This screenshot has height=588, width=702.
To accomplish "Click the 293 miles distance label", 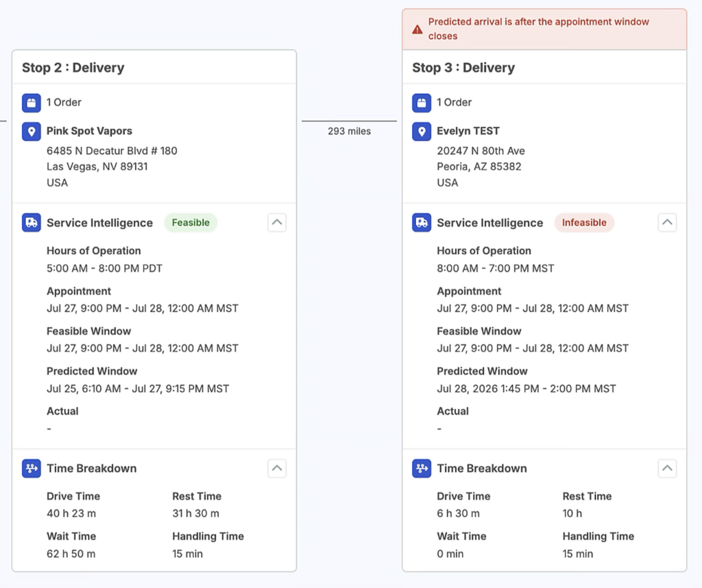I will click(349, 131).
